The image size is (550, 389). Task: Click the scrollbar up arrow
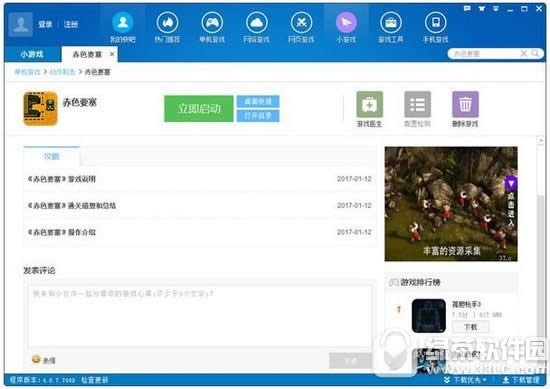541,140
